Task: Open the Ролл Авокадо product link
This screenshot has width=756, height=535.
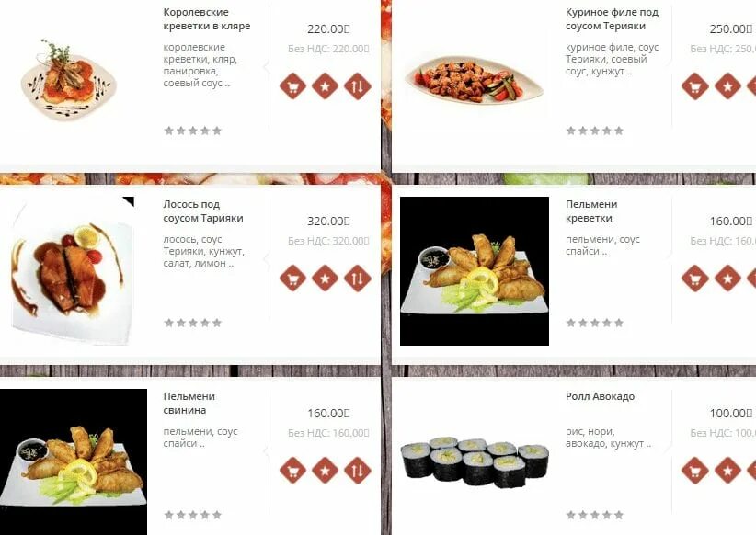Action: tap(600, 396)
